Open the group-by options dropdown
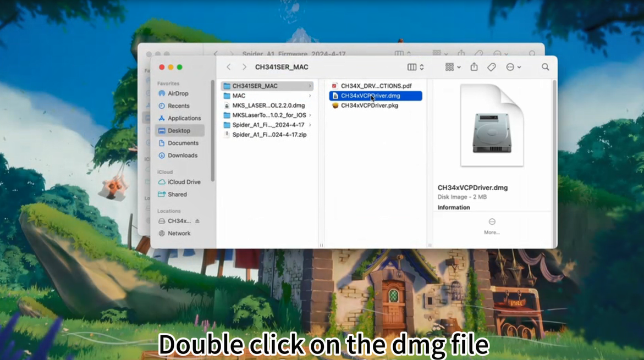 [x=453, y=67]
